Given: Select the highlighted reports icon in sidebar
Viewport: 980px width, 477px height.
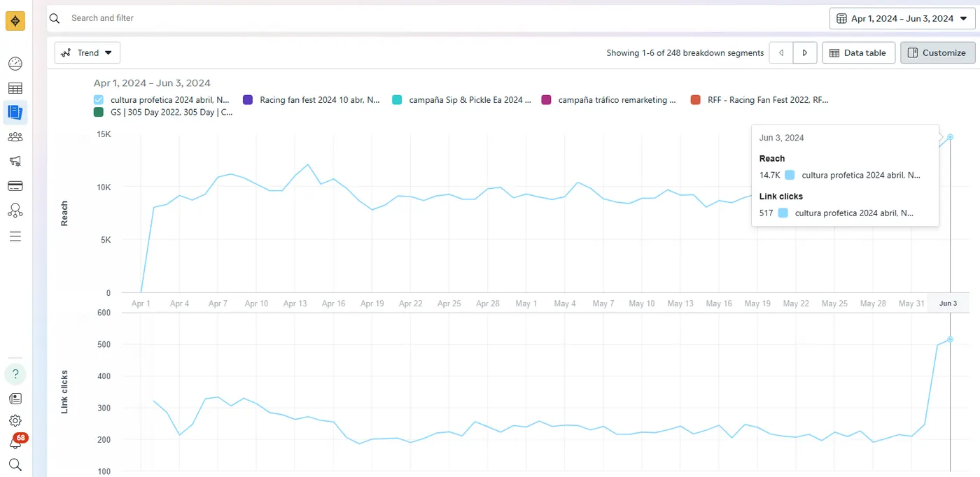Looking at the screenshot, I should 15,112.
